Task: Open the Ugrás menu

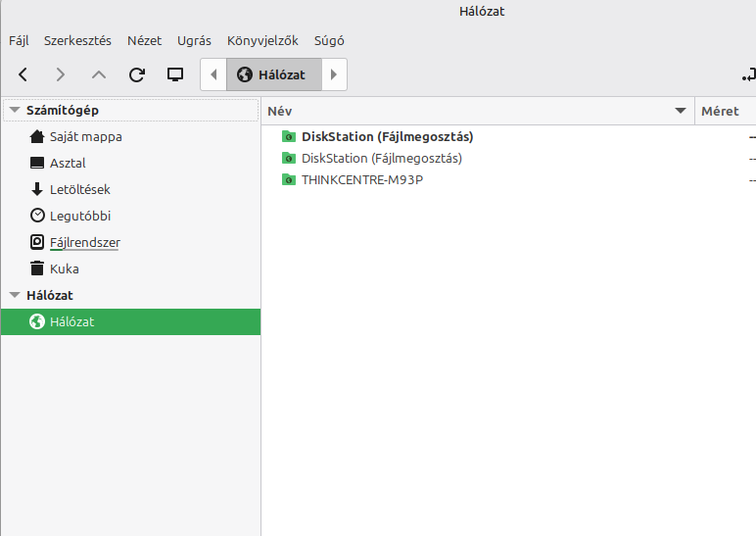Action: click(194, 40)
